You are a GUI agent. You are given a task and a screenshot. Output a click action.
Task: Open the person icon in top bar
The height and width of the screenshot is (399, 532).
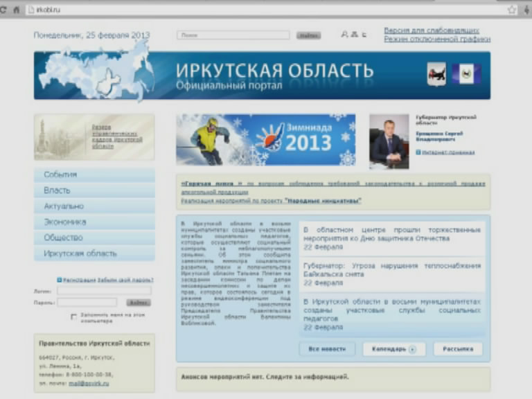pyautogui.click(x=344, y=34)
